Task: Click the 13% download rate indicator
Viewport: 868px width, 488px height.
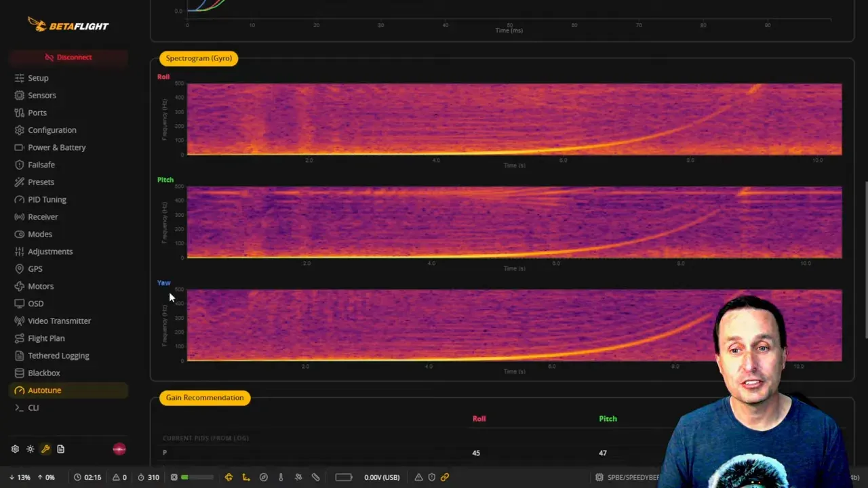Action: click(20, 477)
